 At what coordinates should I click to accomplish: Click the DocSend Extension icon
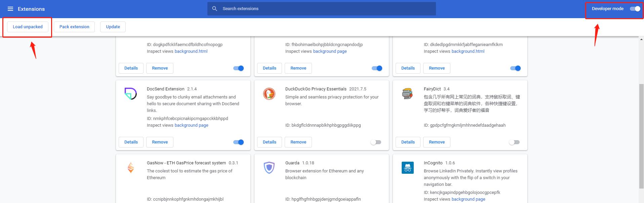point(131,94)
